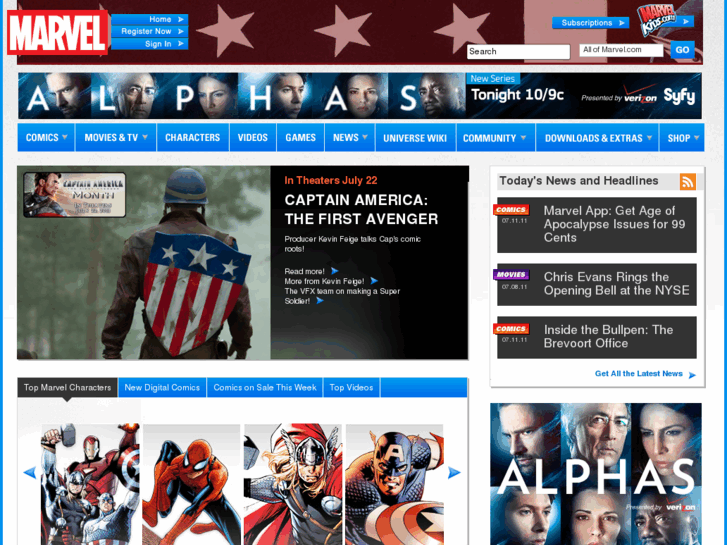Open the Thor character thumbnail

pyautogui.click(x=293, y=484)
